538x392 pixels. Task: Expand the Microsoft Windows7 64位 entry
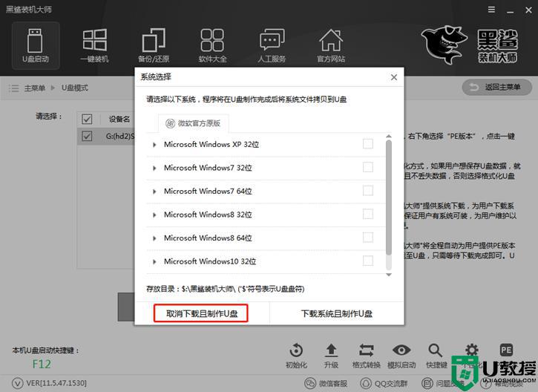pyautogui.click(x=154, y=192)
